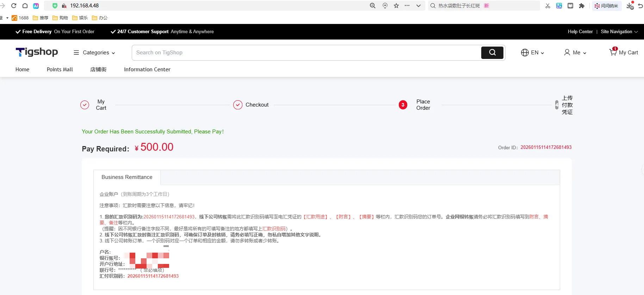The image size is (644, 295).
Task: Click the browser zoom magnifier icon
Action: 373,6
